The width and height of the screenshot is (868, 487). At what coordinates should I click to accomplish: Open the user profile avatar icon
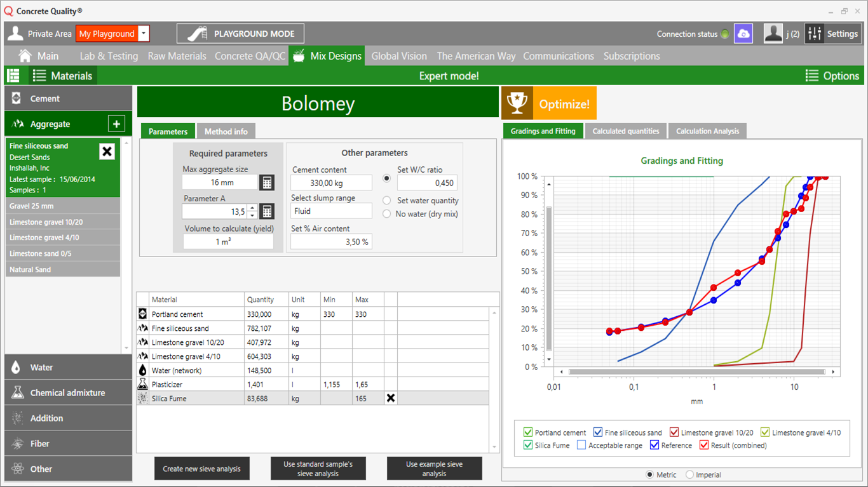[773, 34]
